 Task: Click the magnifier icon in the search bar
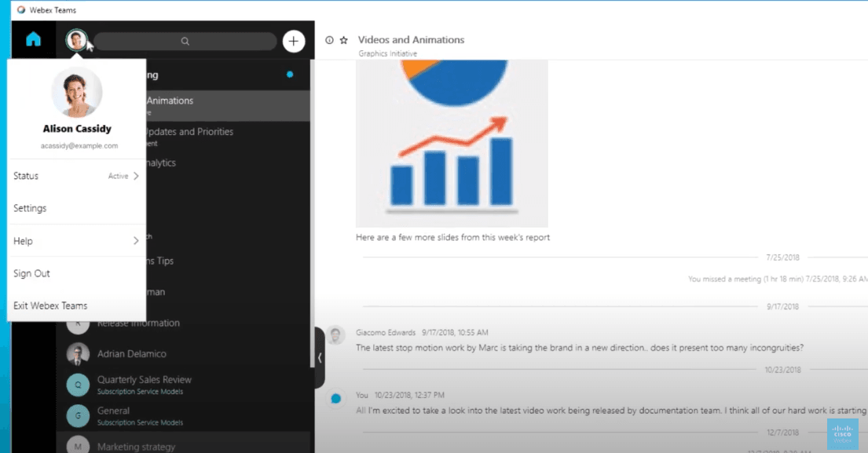point(185,41)
